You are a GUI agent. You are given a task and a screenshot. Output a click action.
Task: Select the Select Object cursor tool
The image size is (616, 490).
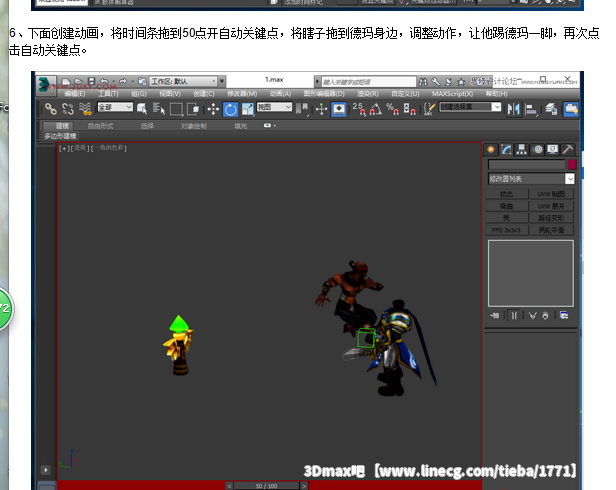coord(142,109)
